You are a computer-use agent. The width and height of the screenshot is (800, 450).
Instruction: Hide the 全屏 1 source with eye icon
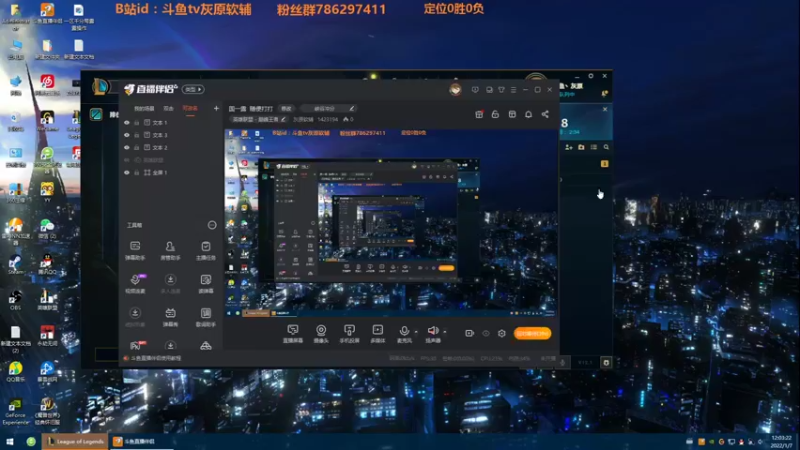click(127, 172)
